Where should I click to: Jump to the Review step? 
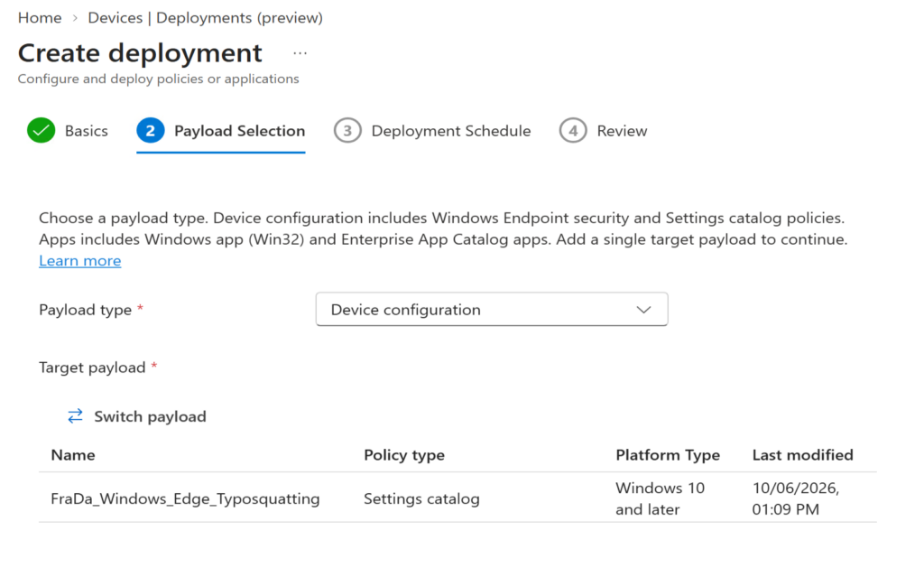622,131
